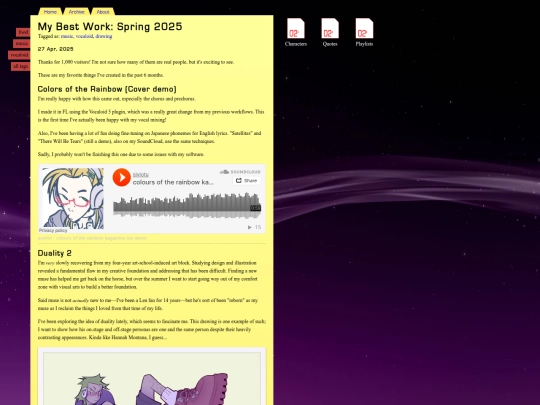
Task: Seek within the SoundCloud waveform
Action: (187, 206)
